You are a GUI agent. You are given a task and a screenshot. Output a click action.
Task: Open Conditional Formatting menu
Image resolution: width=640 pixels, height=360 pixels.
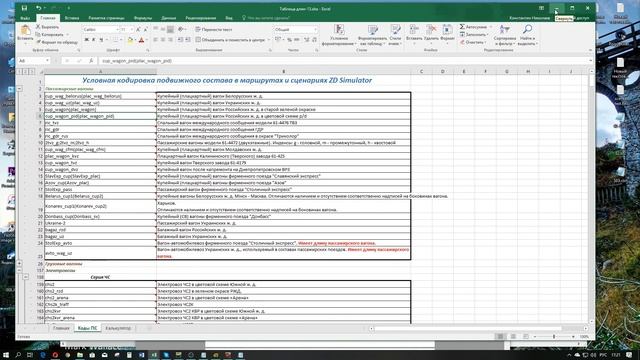338,35
